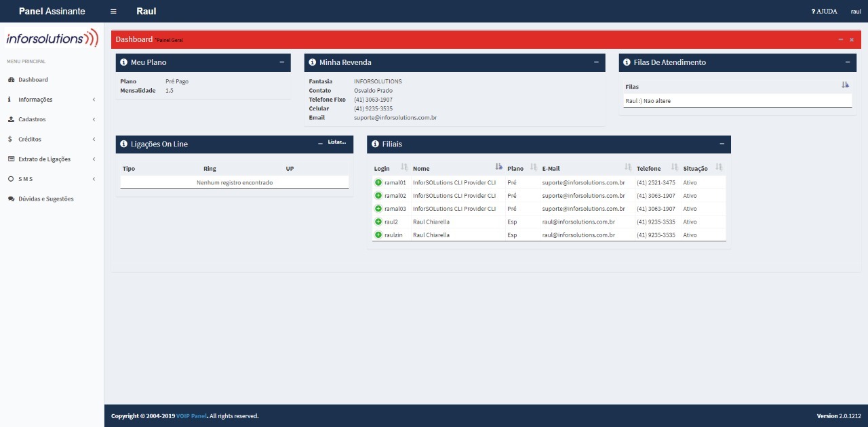This screenshot has width=868, height=427.
Task: Click the Filas De Atendimento info icon
Action: click(627, 62)
